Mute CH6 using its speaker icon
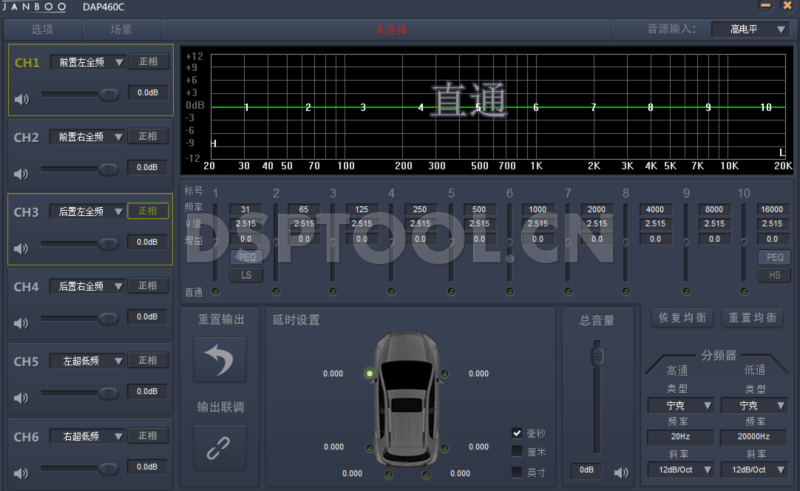The height and width of the screenshot is (491, 800). (x=22, y=467)
